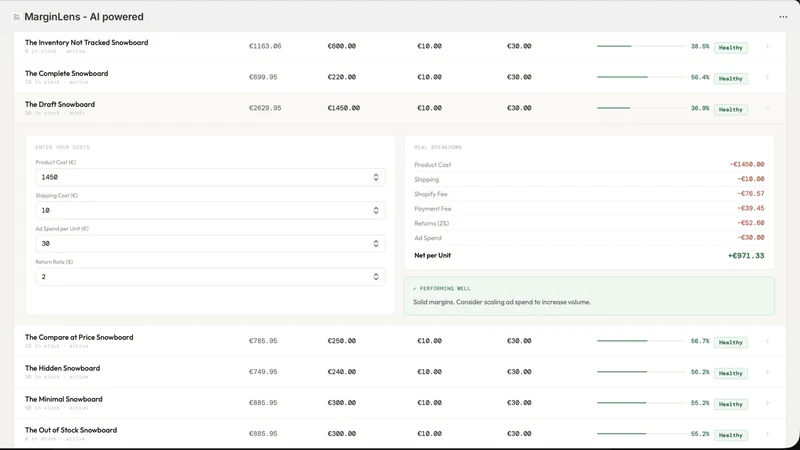
Task: Expand The Compare at Price Snowboard chevron
Action: click(767, 341)
